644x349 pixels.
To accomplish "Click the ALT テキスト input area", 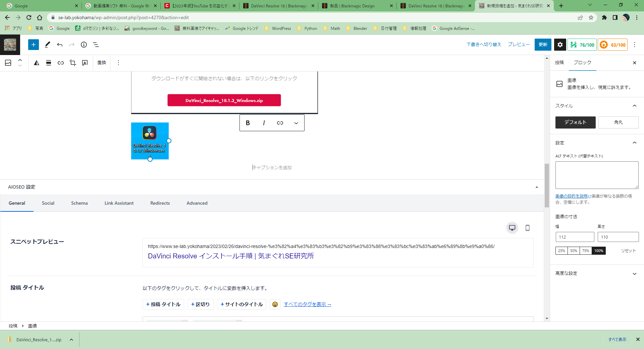I will [597, 175].
